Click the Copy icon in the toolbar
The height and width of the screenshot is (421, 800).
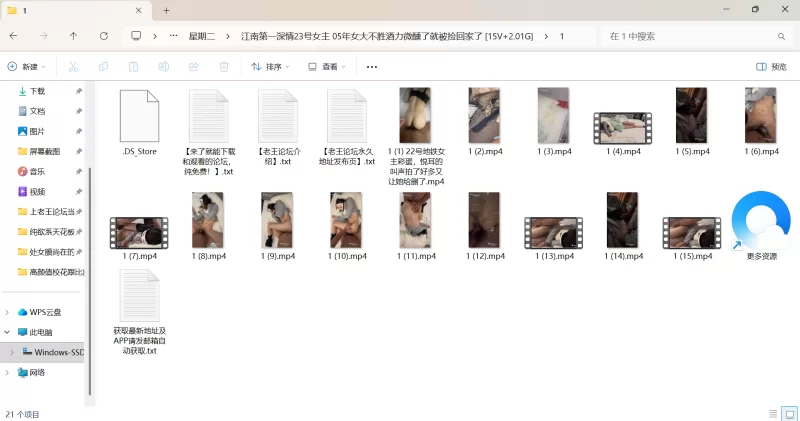coord(103,66)
